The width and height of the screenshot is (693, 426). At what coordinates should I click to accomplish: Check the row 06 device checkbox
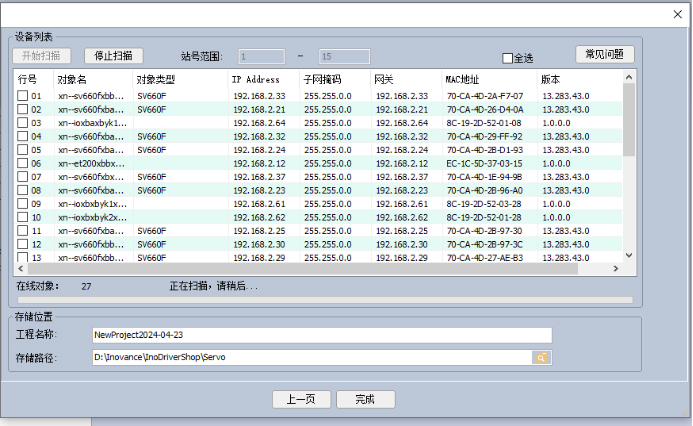click(23, 163)
